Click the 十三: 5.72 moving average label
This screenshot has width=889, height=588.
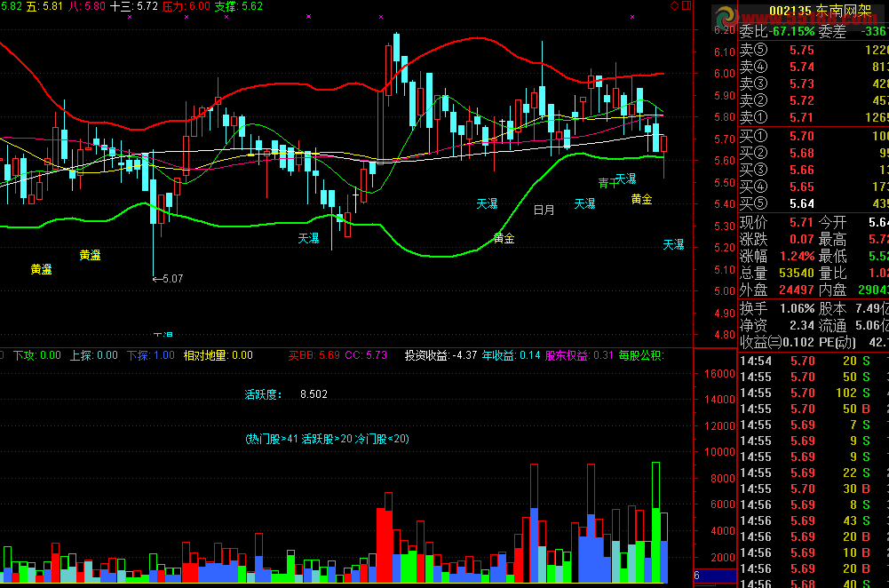[x=134, y=6]
